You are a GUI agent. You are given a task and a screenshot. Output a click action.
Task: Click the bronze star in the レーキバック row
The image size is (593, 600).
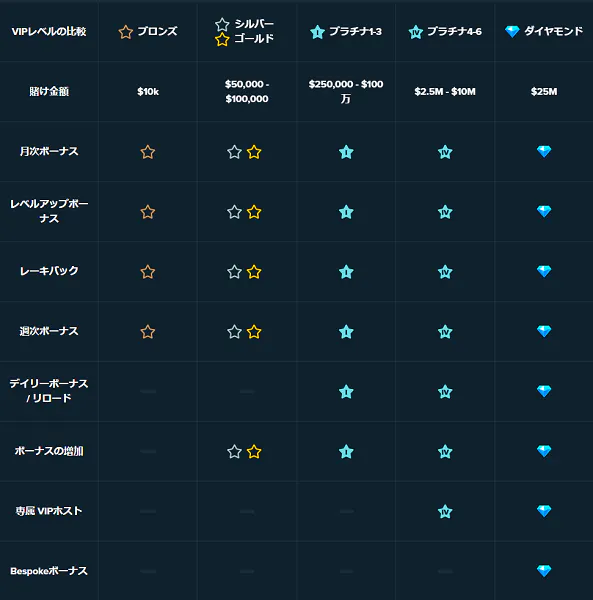(148, 272)
